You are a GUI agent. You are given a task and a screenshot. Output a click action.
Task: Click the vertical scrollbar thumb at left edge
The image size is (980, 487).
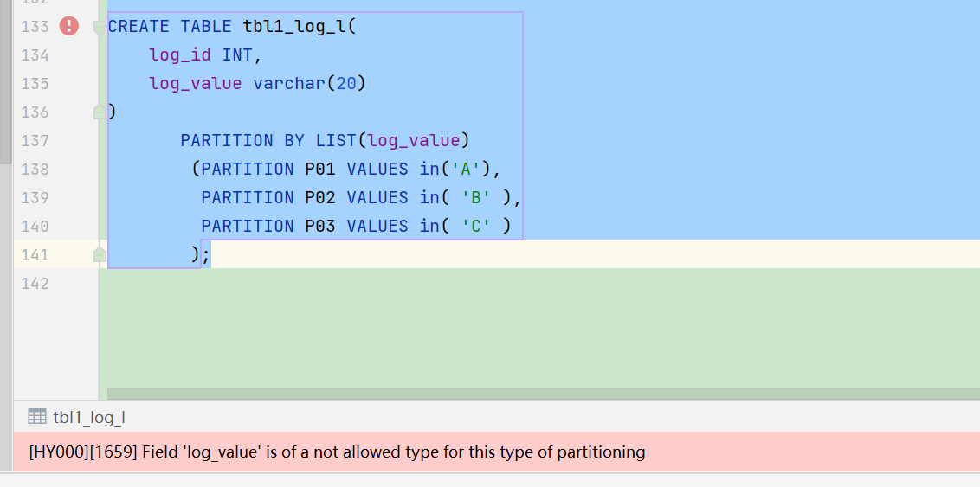pyautogui.click(x=5, y=81)
